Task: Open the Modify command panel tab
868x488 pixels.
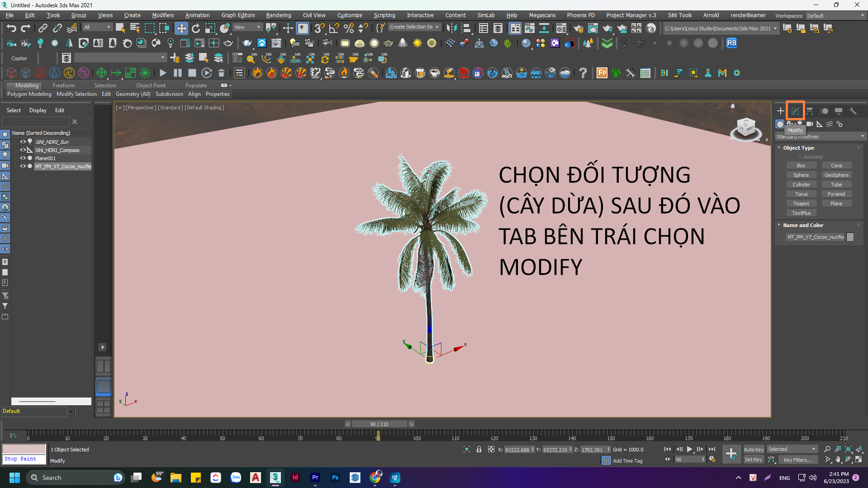Action: point(795,111)
